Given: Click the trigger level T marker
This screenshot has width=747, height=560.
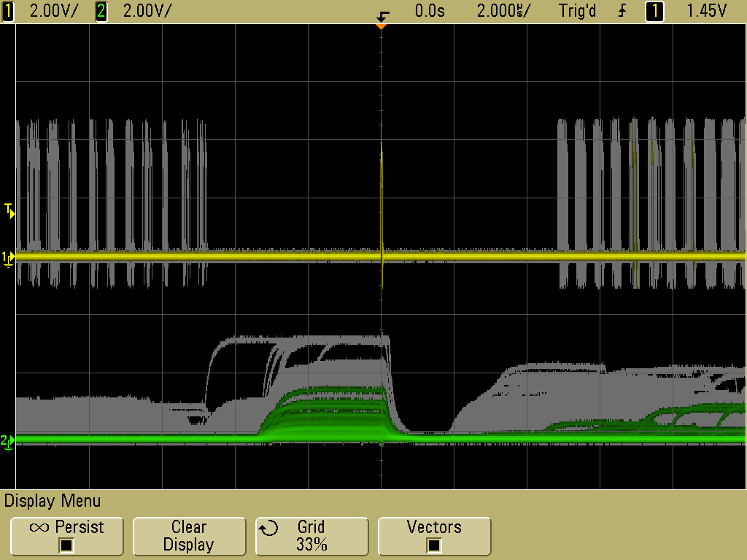Looking at the screenshot, I should (9, 211).
